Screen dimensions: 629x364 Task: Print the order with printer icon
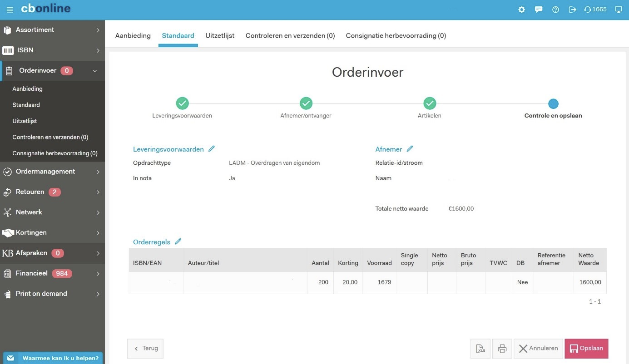tap(502, 349)
